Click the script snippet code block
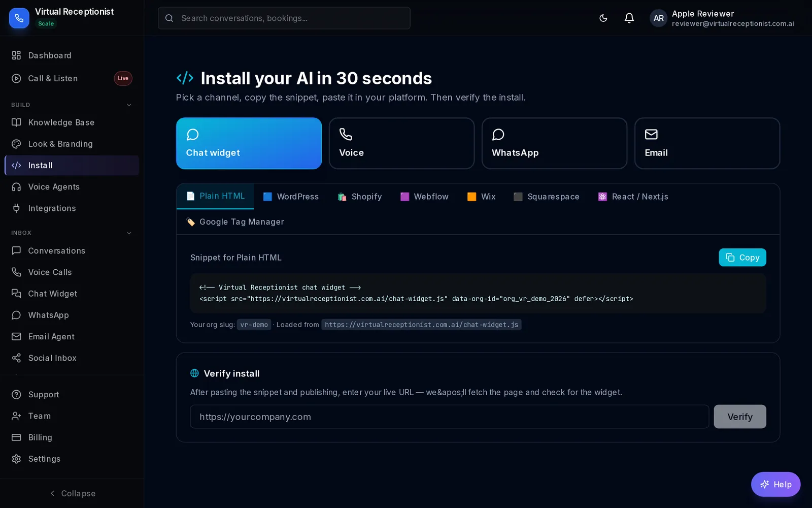The image size is (812, 508). point(478,293)
